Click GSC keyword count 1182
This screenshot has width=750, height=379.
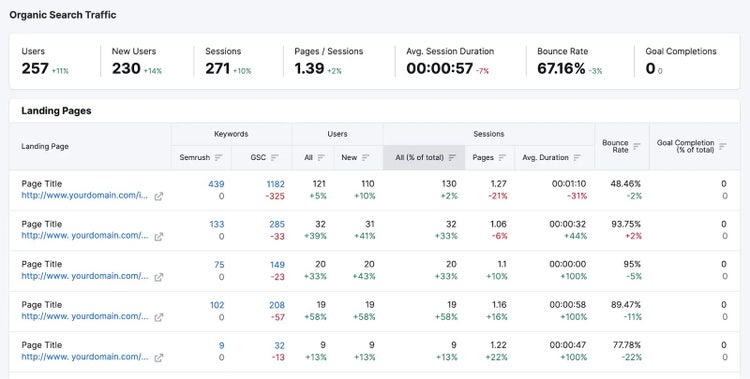(x=276, y=184)
